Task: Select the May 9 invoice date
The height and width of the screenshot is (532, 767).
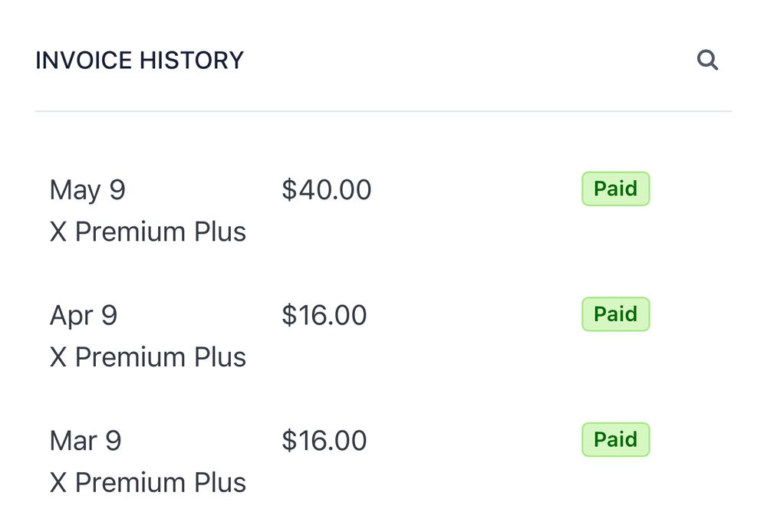Action: [x=87, y=190]
